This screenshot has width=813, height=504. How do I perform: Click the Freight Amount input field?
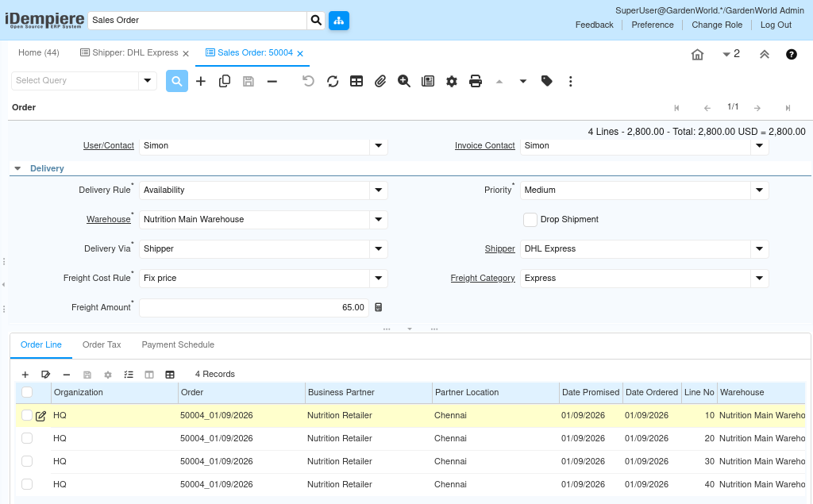pyautogui.click(x=254, y=307)
